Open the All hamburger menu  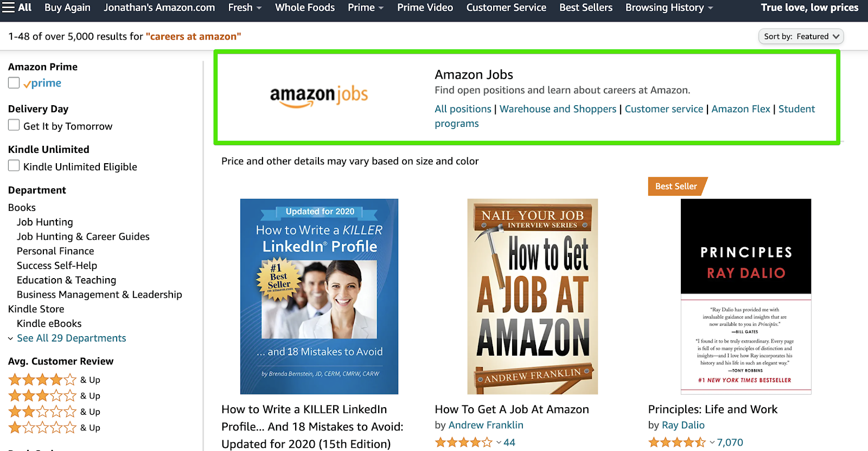(17, 8)
